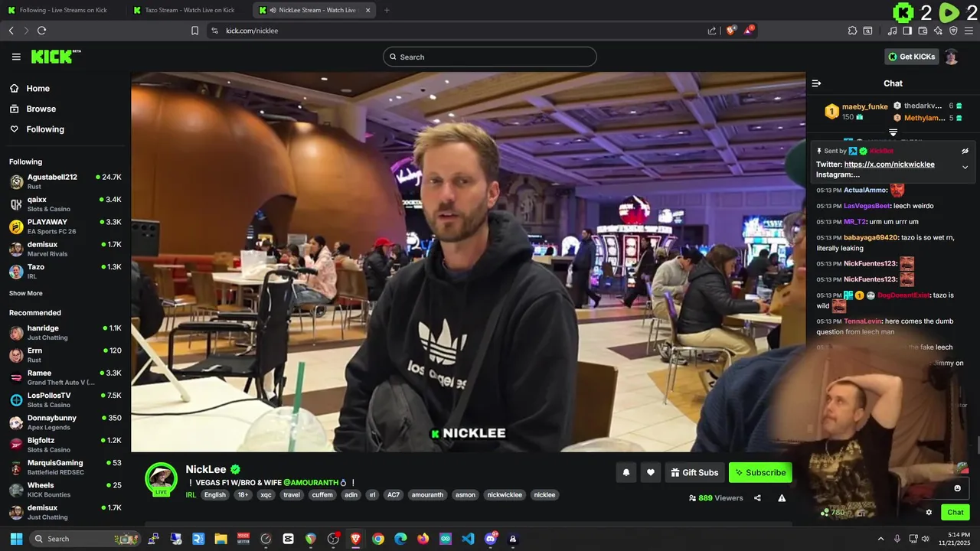Hide the pinned KickBot message
This screenshot has height=551, width=980.
coord(965,151)
